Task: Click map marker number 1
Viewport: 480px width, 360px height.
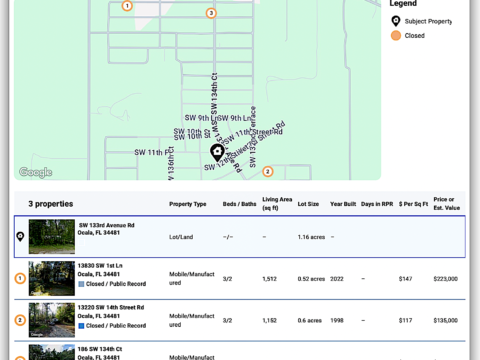Action: tap(127, 6)
